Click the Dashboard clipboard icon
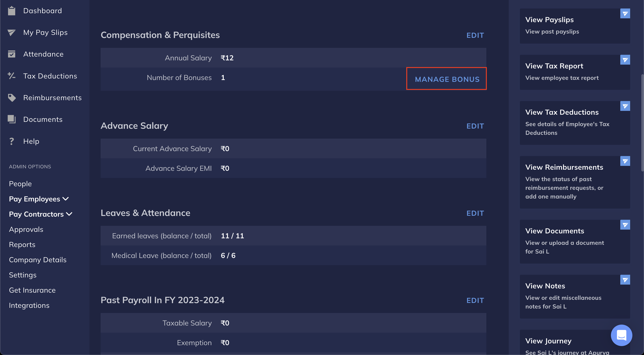644x355 pixels. click(x=11, y=11)
